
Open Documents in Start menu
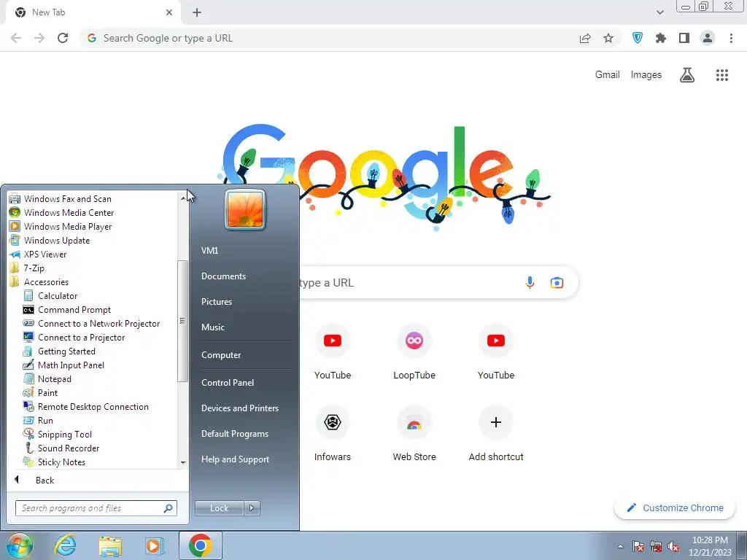pos(223,276)
